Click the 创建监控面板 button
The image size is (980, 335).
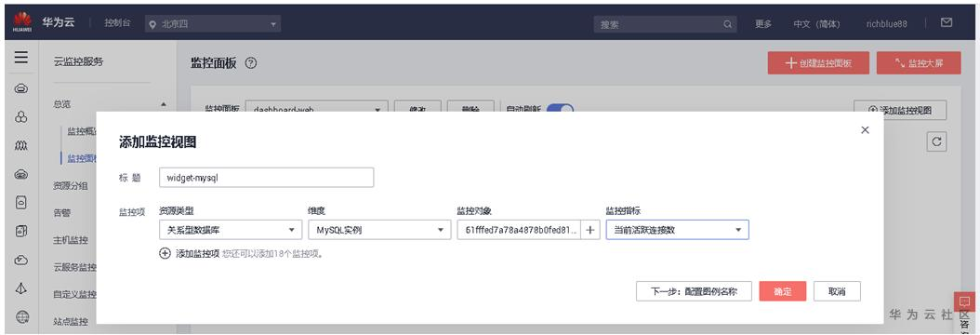coord(818,63)
